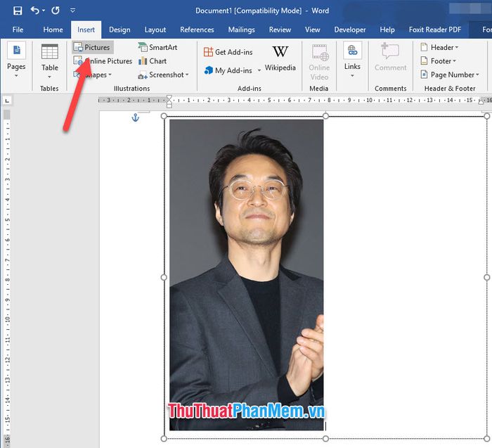This screenshot has height=448, width=492.
Task: Click the object anchor icon
Action: (135, 117)
